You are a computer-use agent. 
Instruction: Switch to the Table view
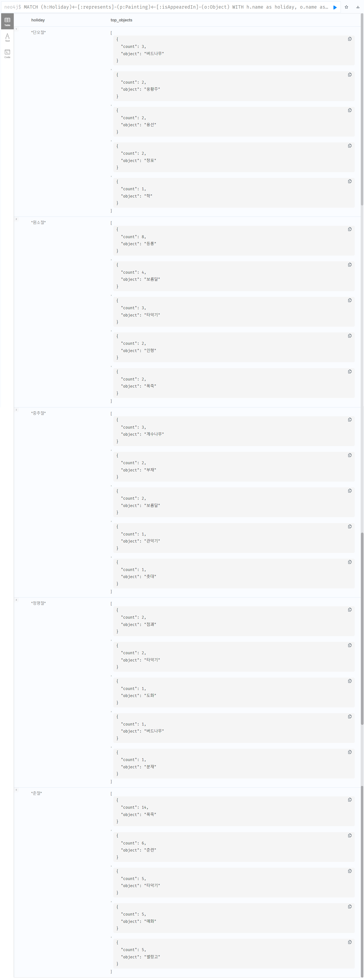[7, 21]
